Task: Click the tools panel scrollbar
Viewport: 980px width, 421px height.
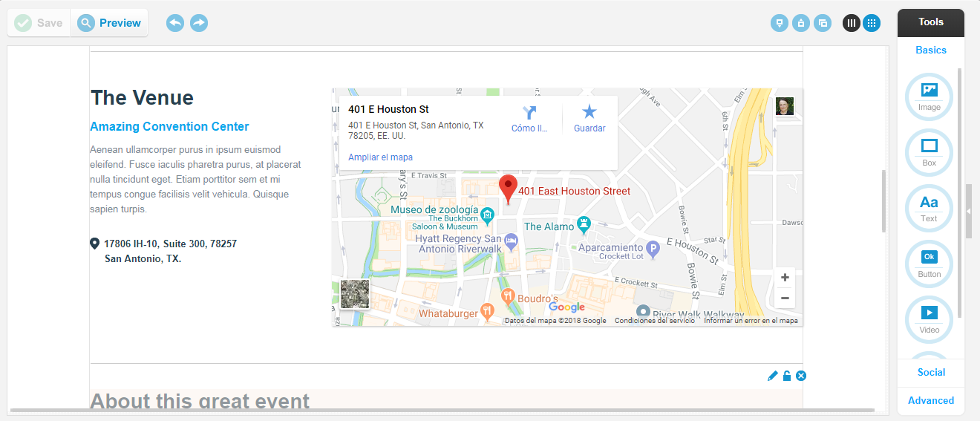Action: click(x=960, y=193)
